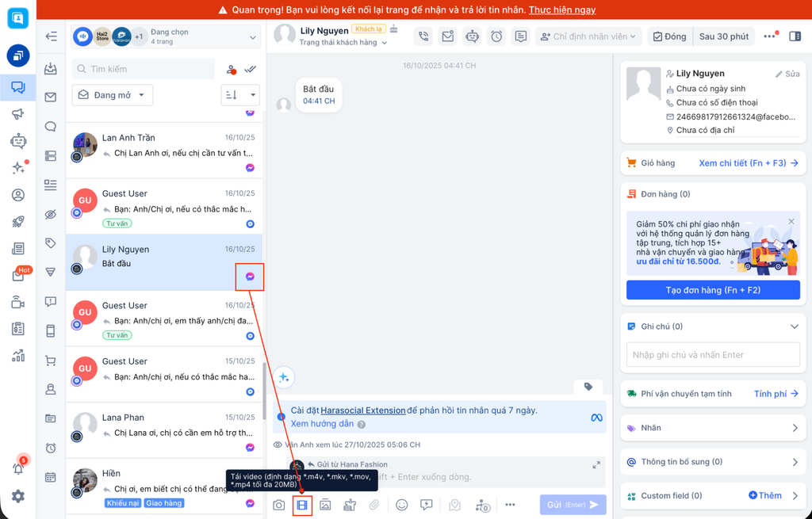Click the AI sparkle button above message box
Image resolution: width=812 pixels, height=519 pixels.
[284, 377]
